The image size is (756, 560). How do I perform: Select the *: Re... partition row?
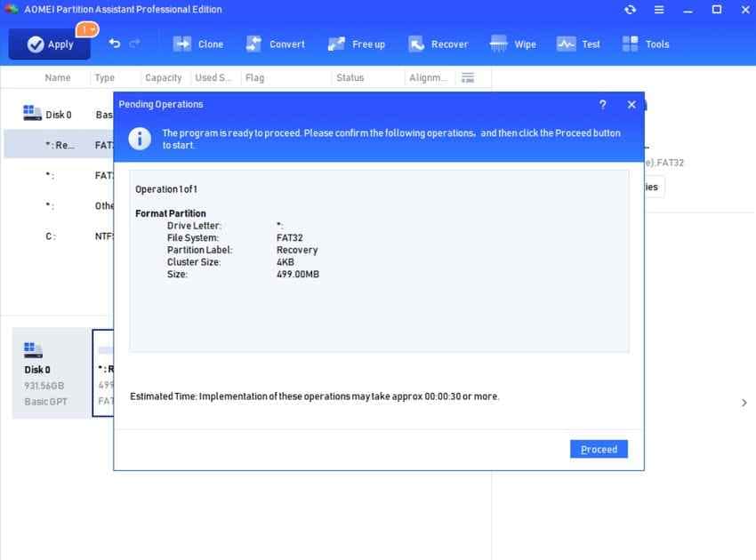pos(59,145)
